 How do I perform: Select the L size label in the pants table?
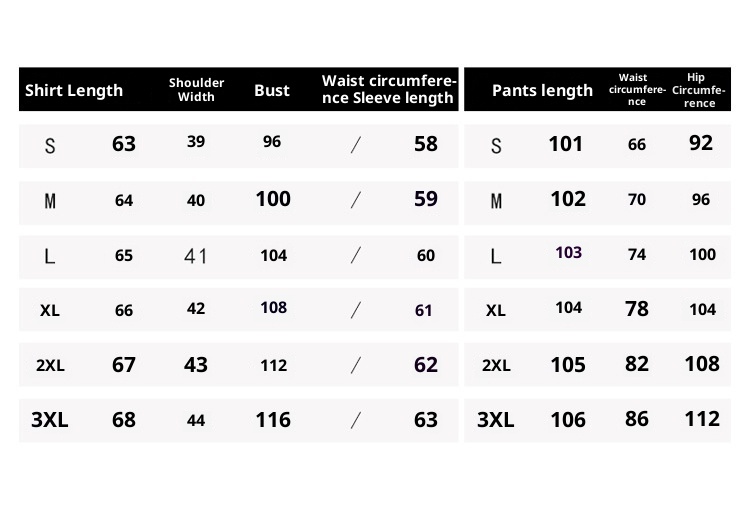[x=496, y=256]
